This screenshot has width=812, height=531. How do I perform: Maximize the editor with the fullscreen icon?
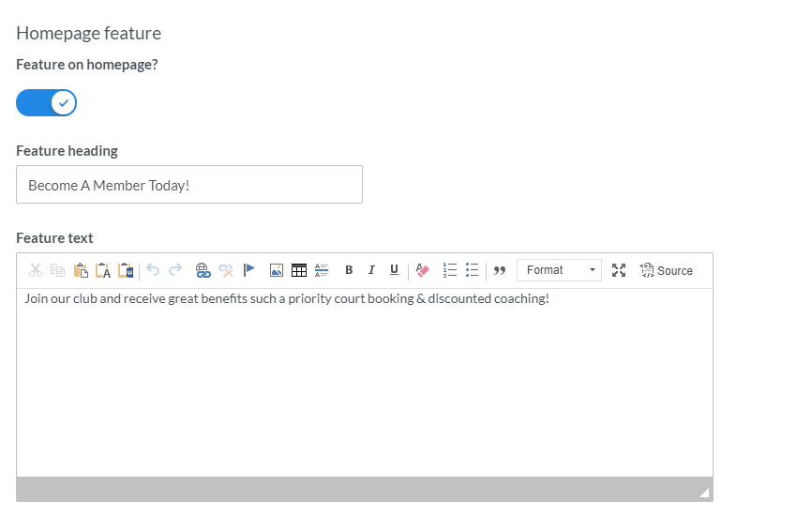[x=619, y=270]
